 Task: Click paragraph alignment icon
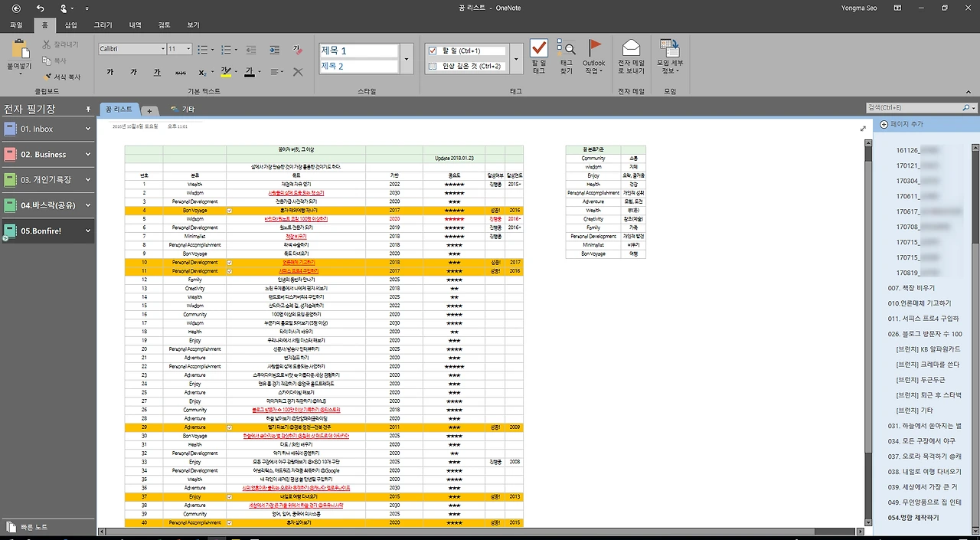pos(275,72)
